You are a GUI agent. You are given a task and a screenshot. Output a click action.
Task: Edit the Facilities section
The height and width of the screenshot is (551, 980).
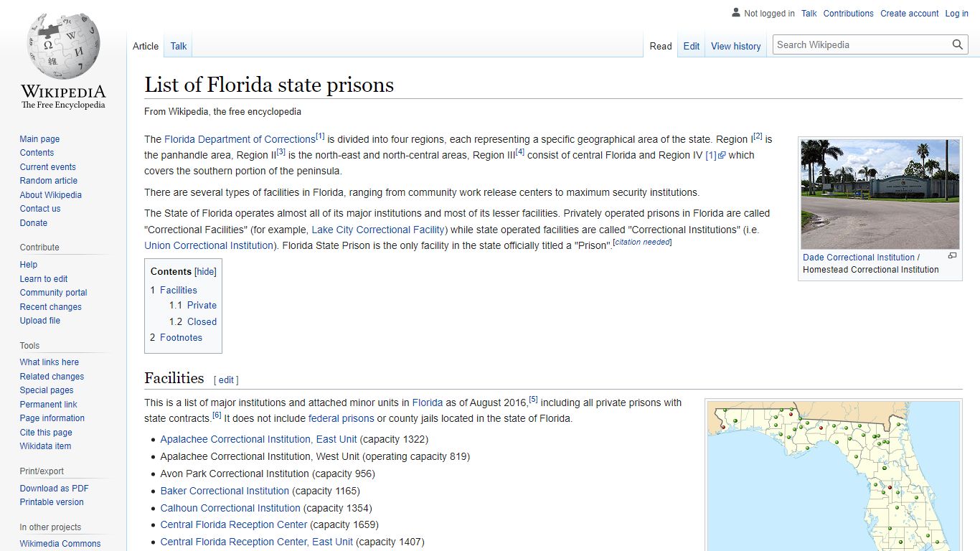pyautogui.click(x=226, y=380)
